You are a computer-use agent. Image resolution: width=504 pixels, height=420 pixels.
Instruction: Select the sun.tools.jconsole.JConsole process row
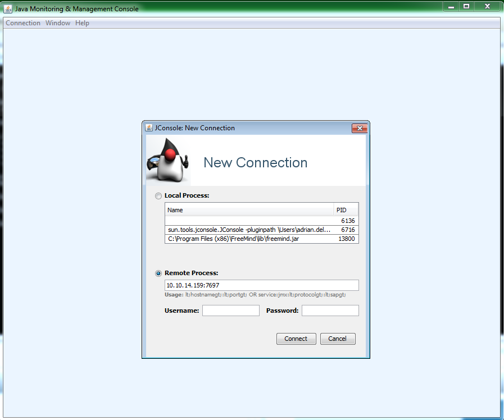click(262, 230)
